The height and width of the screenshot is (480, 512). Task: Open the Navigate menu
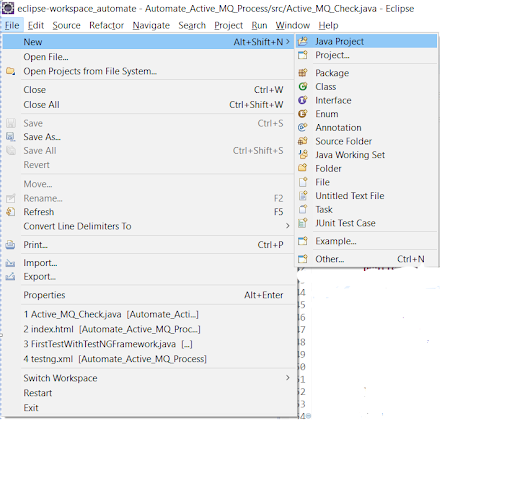pos(151,26)
